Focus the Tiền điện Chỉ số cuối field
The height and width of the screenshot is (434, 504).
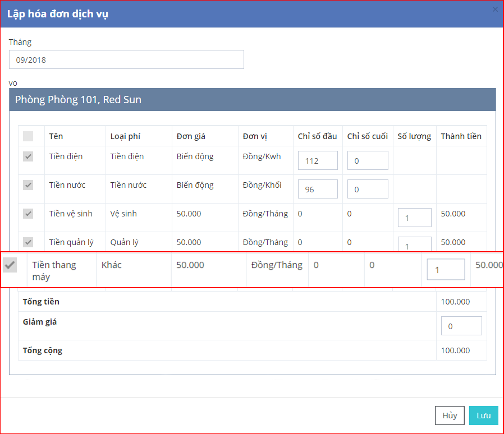point(368,160)
